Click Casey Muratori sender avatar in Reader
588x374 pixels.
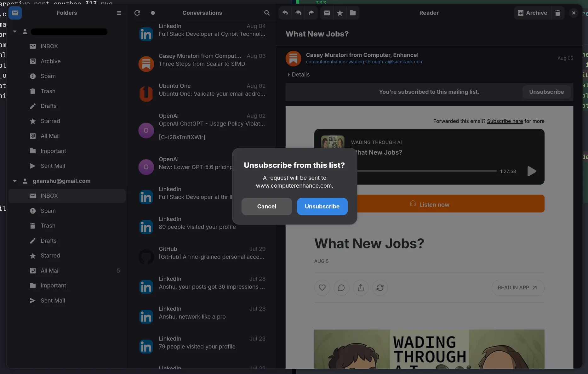click(293, 59)
